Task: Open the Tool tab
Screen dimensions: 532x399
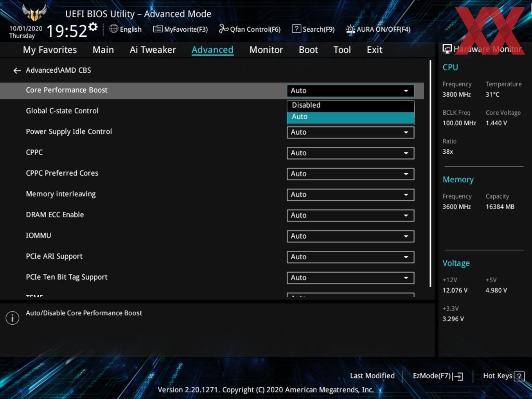Action: [x=342, y=50]
